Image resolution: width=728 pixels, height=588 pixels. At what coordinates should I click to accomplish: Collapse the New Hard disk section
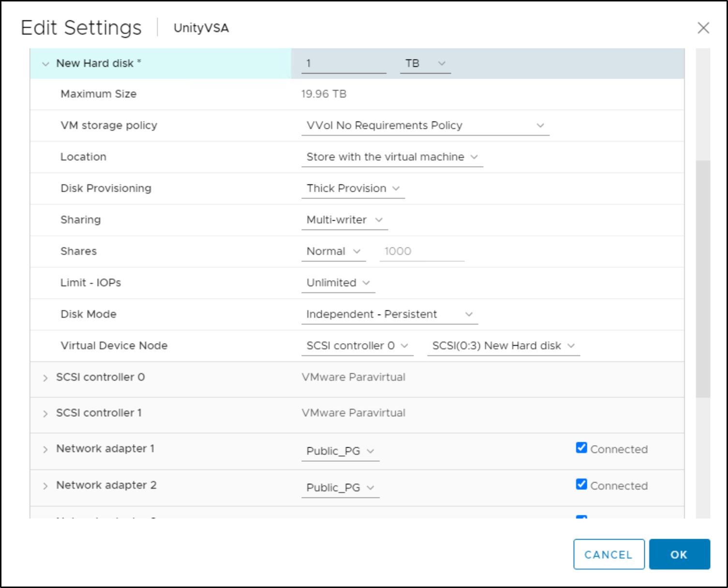45,64
